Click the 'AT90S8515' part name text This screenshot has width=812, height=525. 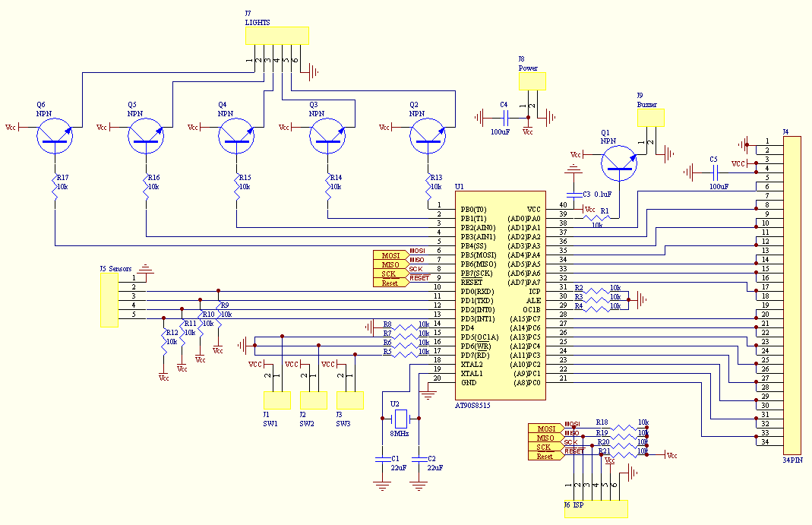[x=472, y=406]
